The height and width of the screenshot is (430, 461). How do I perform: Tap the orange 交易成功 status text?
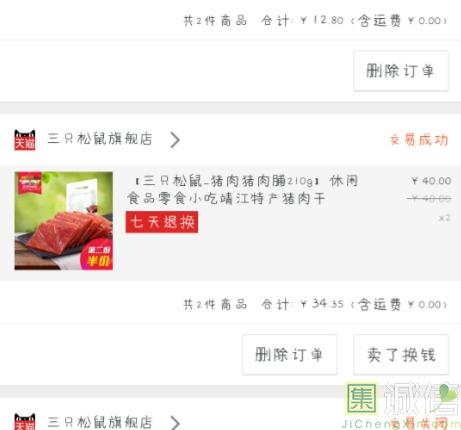click(419, 140)
